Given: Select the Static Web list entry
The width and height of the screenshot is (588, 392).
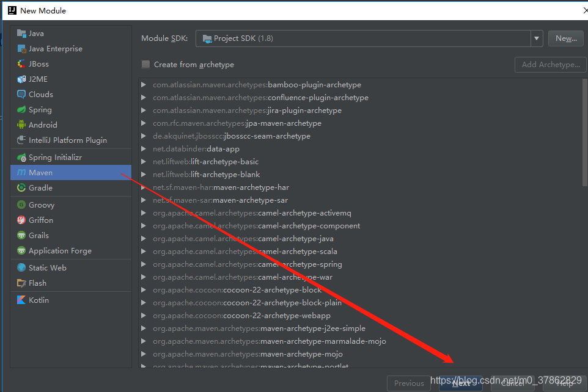Looking at the screenshot, I should [x=71, y=268].
